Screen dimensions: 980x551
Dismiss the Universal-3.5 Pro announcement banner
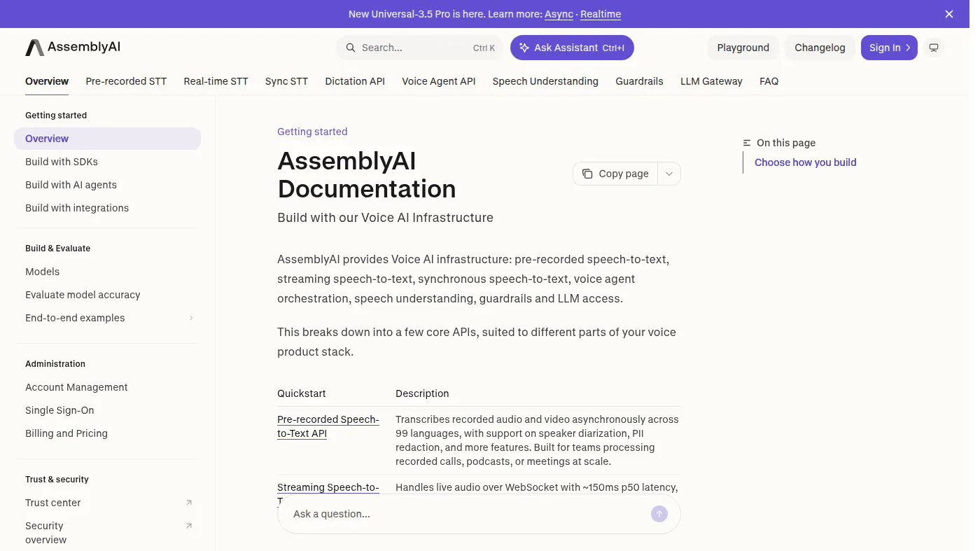coord(949,14)
